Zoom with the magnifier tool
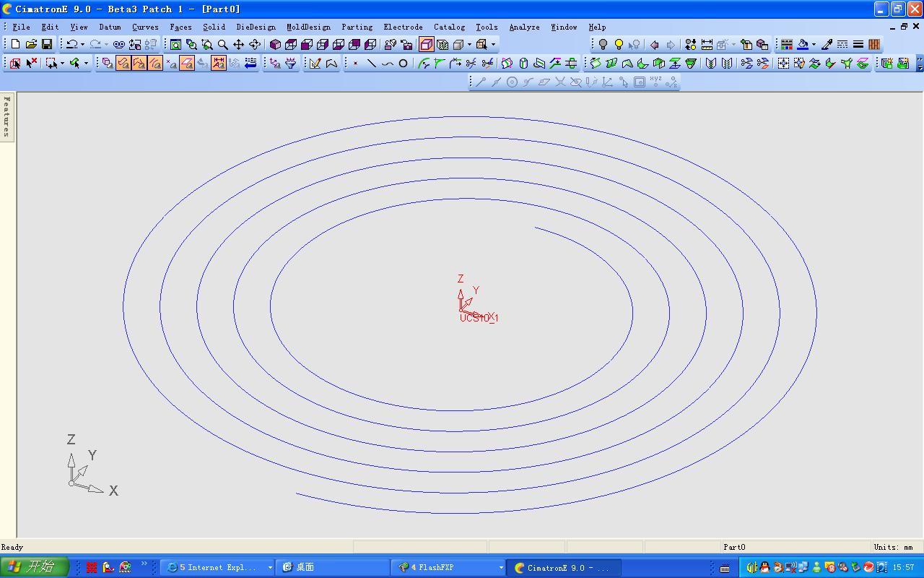The width and height of the screenshot is (924, 578). coord(223,45)
